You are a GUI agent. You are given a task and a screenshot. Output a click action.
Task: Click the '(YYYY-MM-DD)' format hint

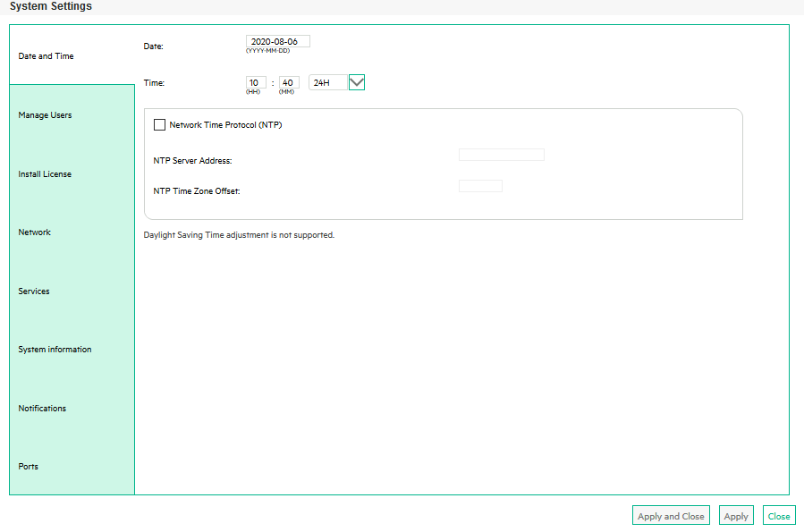click(x=267, y=51)
